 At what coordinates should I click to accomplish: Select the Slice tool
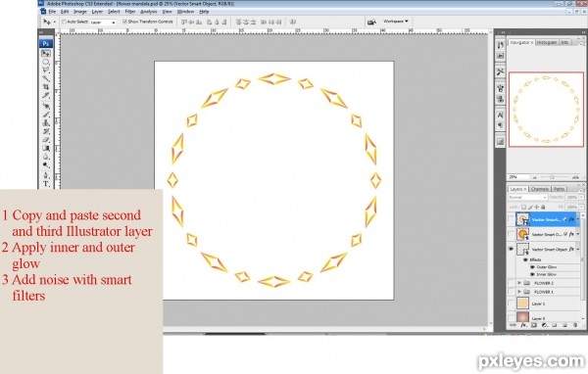(46, 95)
